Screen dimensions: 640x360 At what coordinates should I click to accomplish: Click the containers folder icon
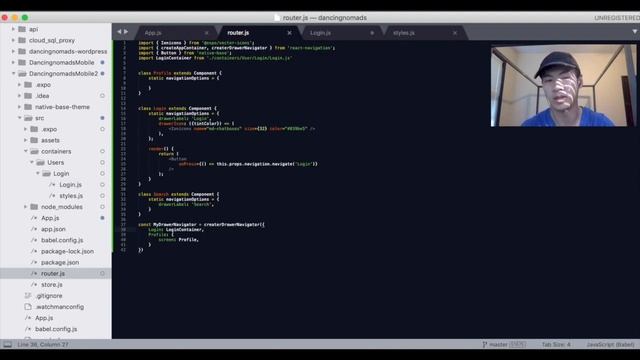coord(35,151)
